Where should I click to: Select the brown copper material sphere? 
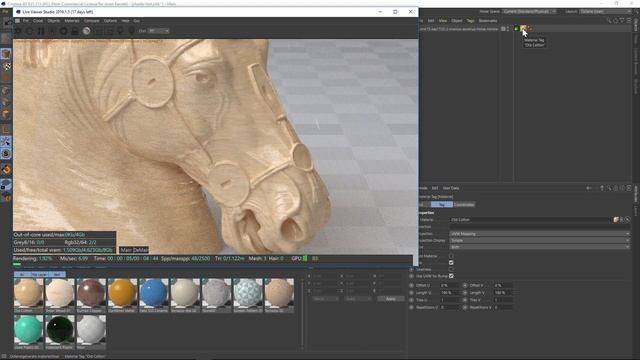point(91,293)
